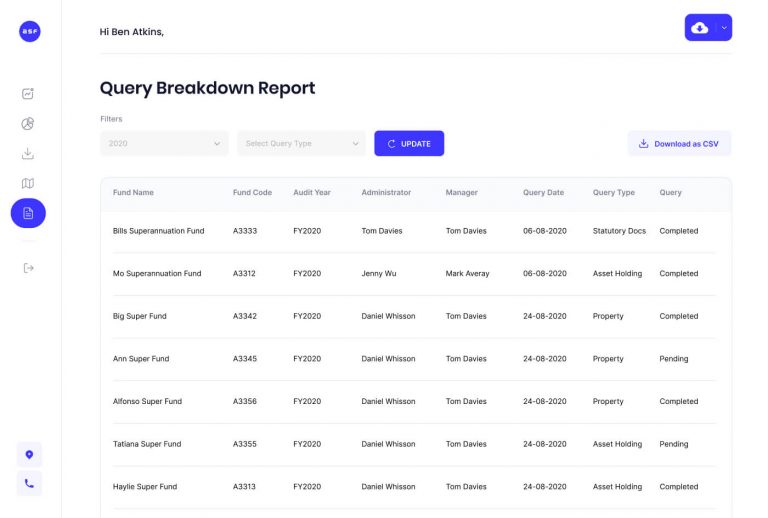The width and height of the screenshot is (768, 518).
Task: Expand the chevron beside cloud download
Action: click(724, 28)
